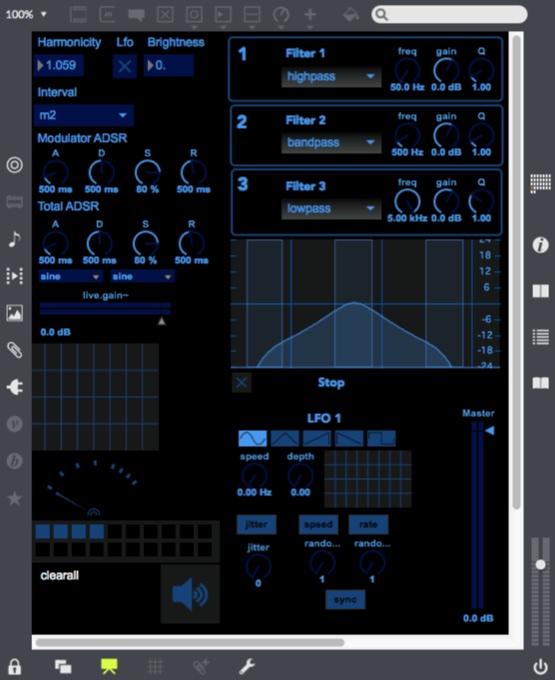Open Filter 1 highpass type dropdown
The image size is (555, 680).
(x=331, y=77)
